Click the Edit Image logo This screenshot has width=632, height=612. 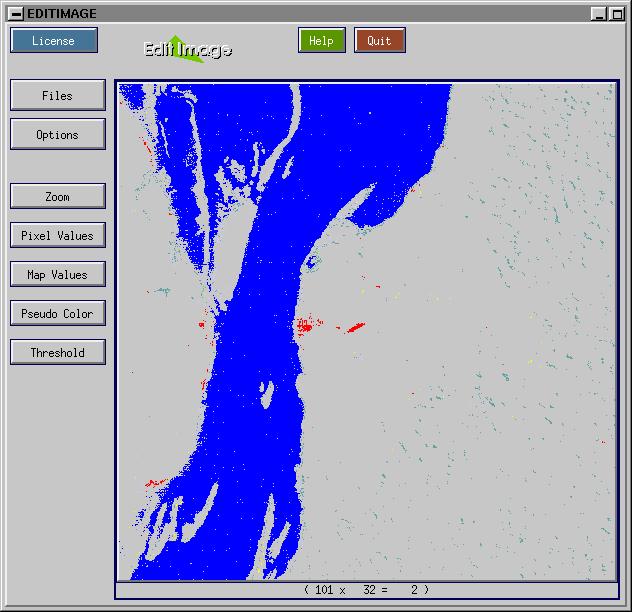187,49
